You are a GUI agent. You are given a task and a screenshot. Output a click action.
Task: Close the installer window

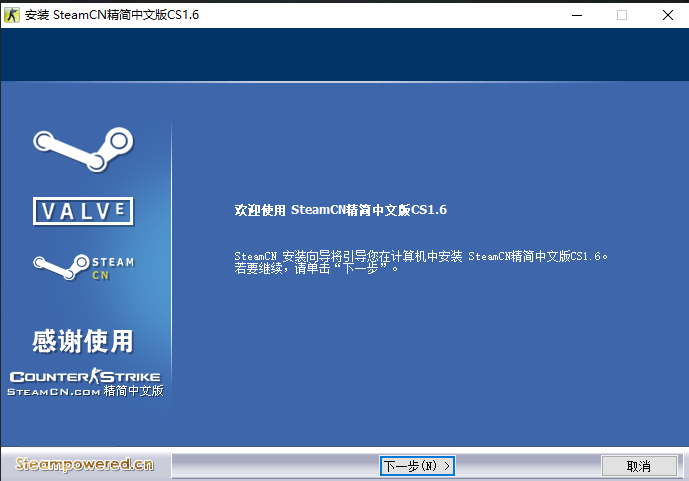click(667, 15)
